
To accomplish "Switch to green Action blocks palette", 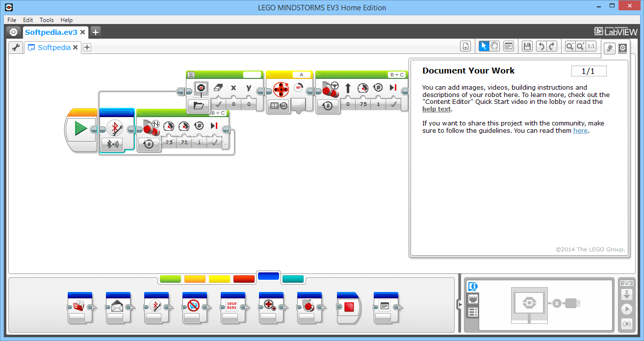I will 170,279.
